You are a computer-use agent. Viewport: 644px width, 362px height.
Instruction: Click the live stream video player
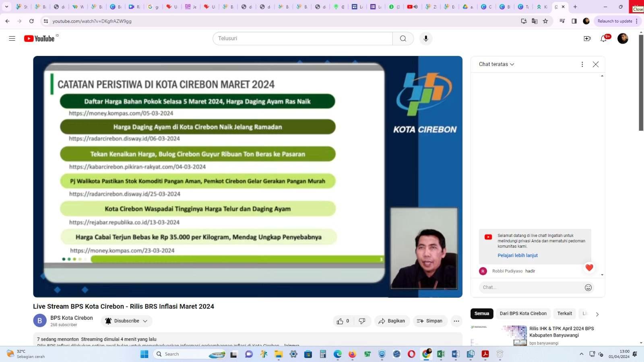pyautogui.click(x=248, y=177)
